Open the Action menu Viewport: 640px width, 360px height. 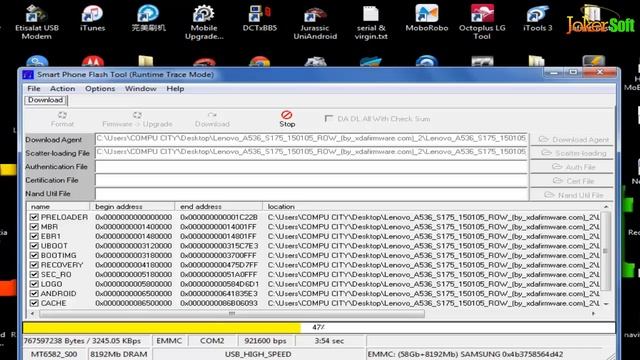(x=62, y=89)
